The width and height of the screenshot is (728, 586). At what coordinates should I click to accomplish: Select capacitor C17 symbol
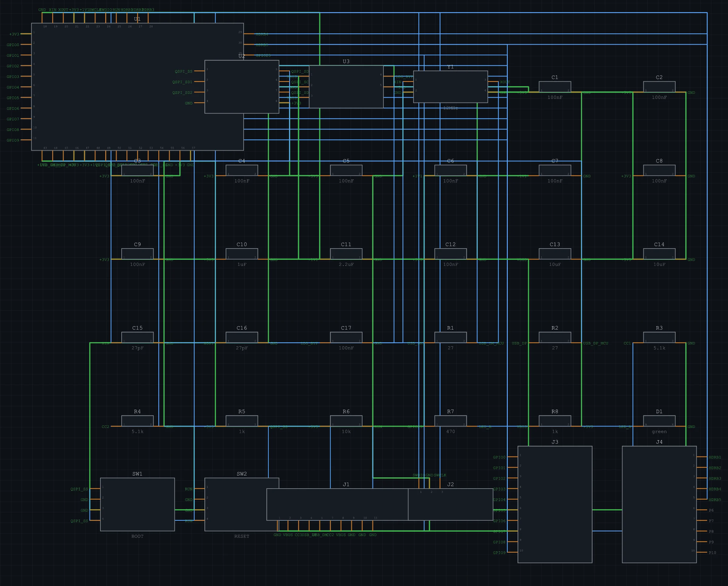(x=346, y=337)
